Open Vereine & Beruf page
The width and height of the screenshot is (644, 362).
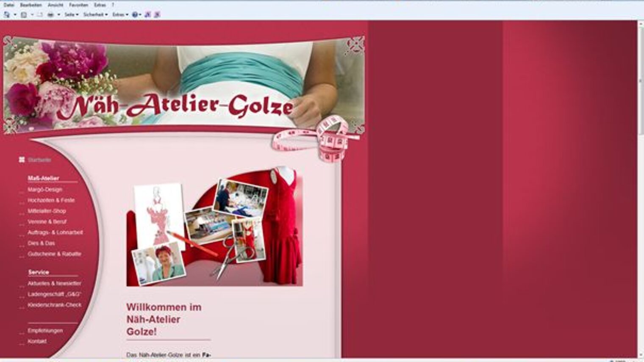click(x=47, y=221)
